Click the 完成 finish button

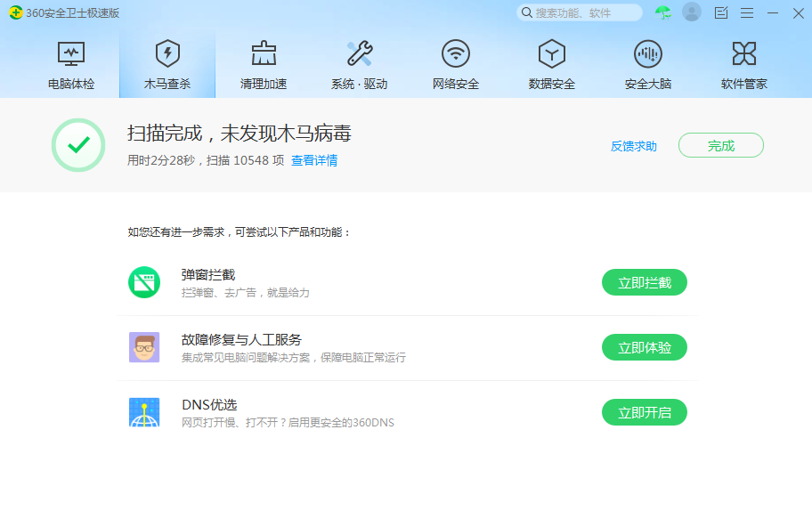pyautogui.click(x=721, y=145)
